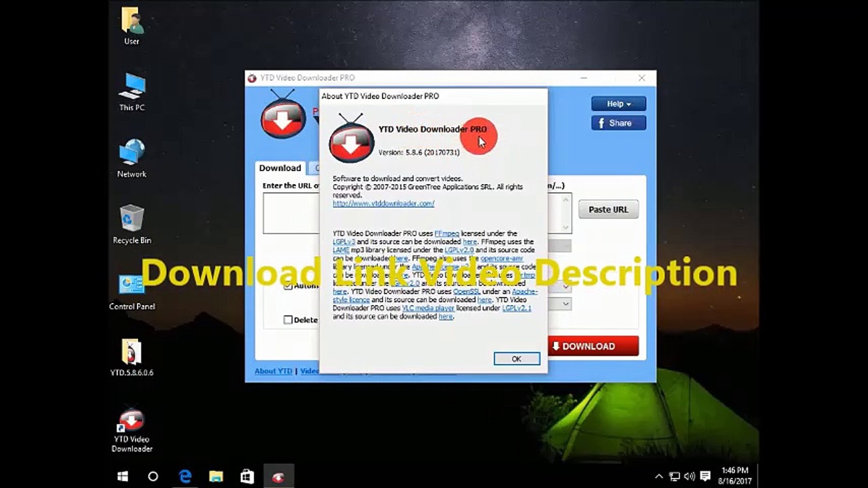Screen dimensions: 868x488
Task: Open volume control tray icon
Action: point(690,476)
